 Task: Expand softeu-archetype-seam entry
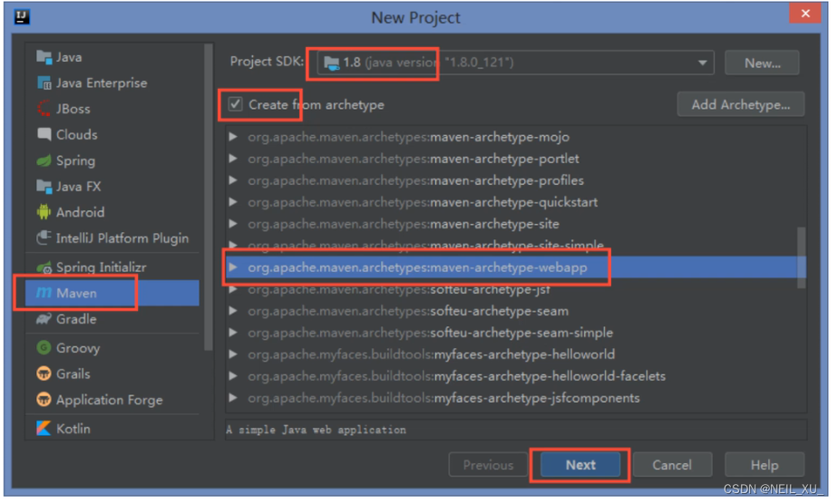[x=233, y=311]
